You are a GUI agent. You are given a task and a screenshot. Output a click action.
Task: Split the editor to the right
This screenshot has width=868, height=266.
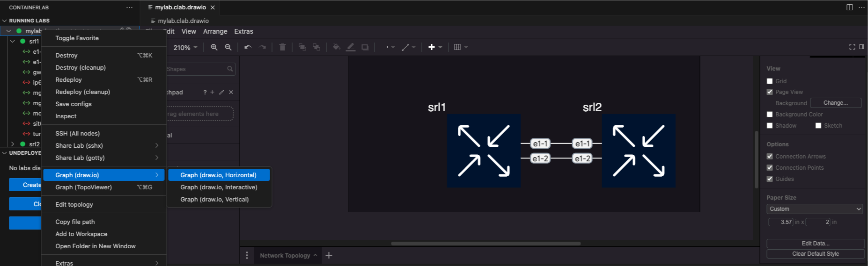pos(849,7)
